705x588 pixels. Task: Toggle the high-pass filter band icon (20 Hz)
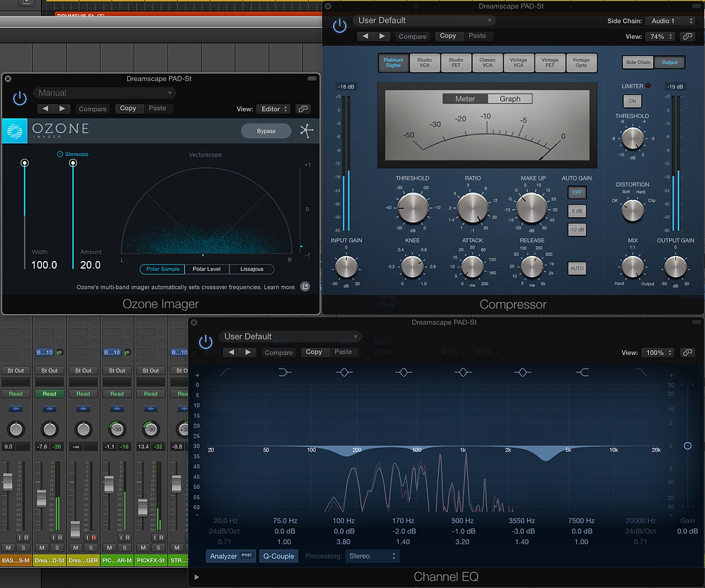pyautogui.click(x=225, y=372)
